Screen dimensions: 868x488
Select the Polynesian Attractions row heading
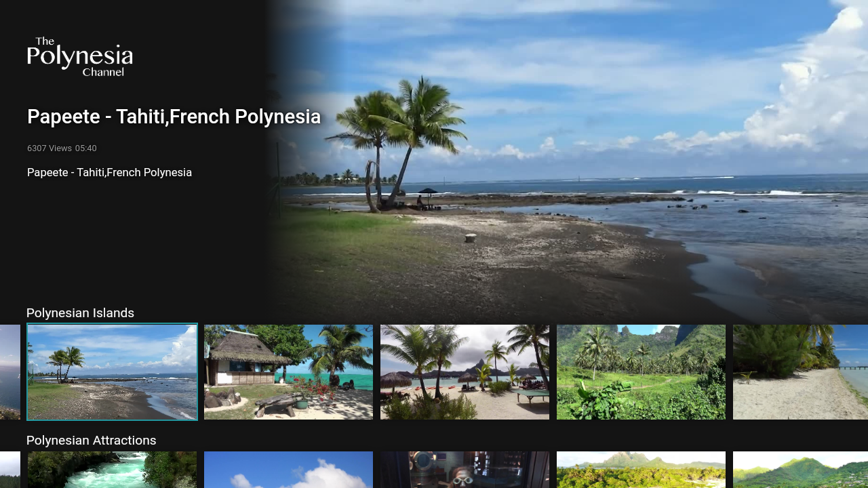[92, 441]
